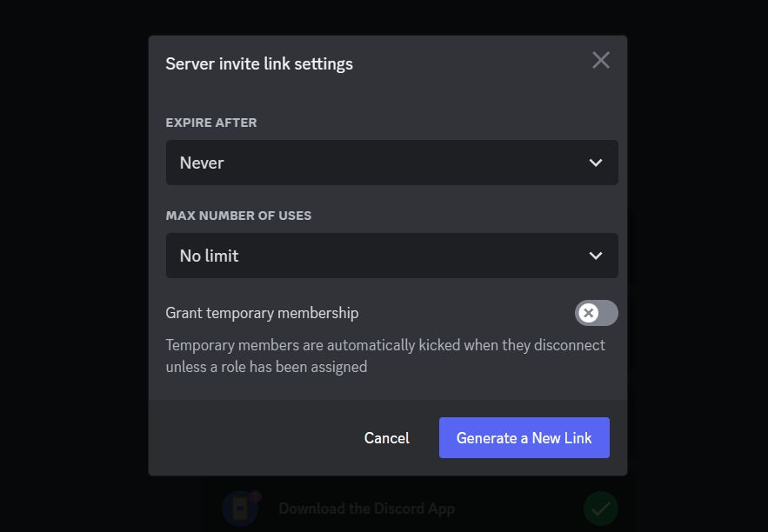Generate a New Link
768x532 pixels.
(524, 438)
